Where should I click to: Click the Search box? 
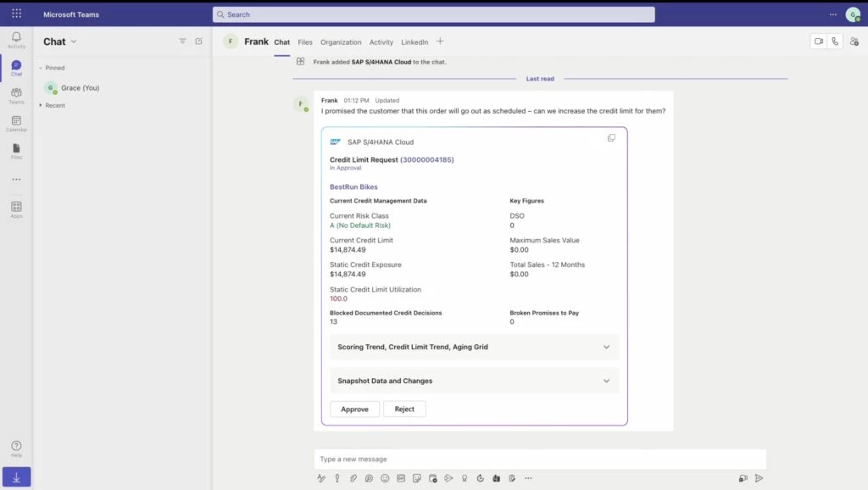pyautogui.click(x=433, y=14)
